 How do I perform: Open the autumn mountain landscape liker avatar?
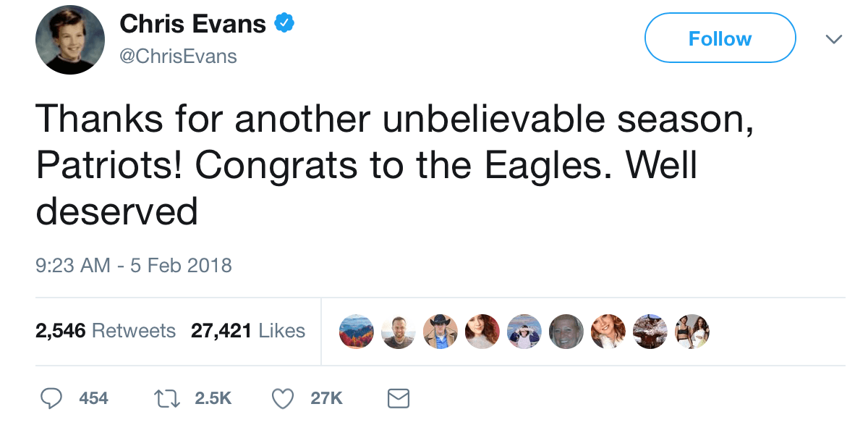[x=357, y=332]
